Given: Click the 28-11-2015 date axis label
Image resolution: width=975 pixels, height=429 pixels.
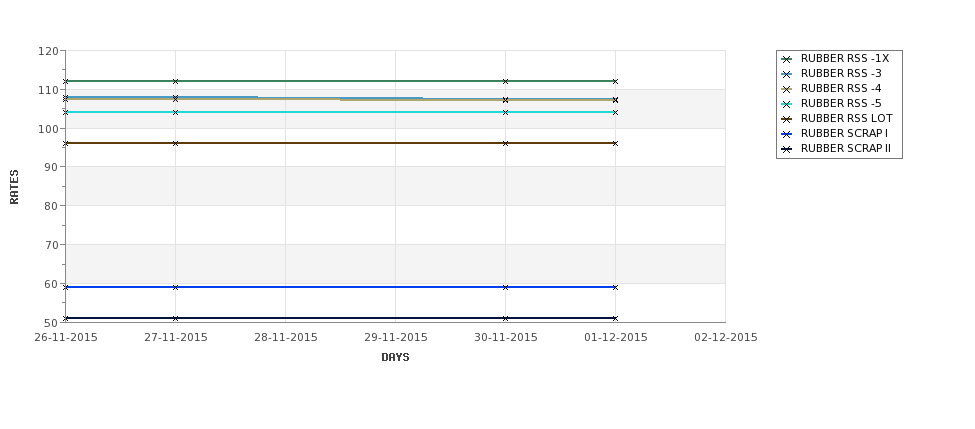Looking at the screenshot, I should (285, 338).
